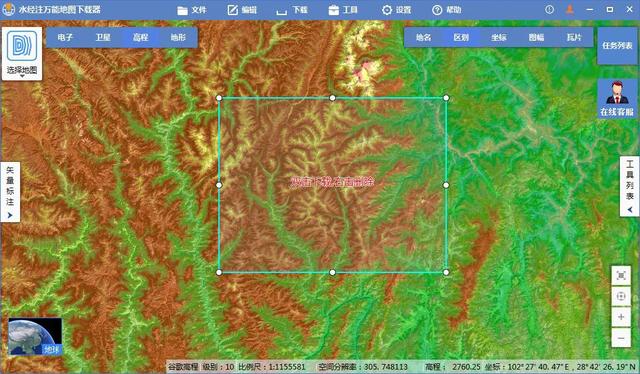Toggle the 图幅 map sheet overlay
The height and width of the screenshot is (374, 640).
536,38
